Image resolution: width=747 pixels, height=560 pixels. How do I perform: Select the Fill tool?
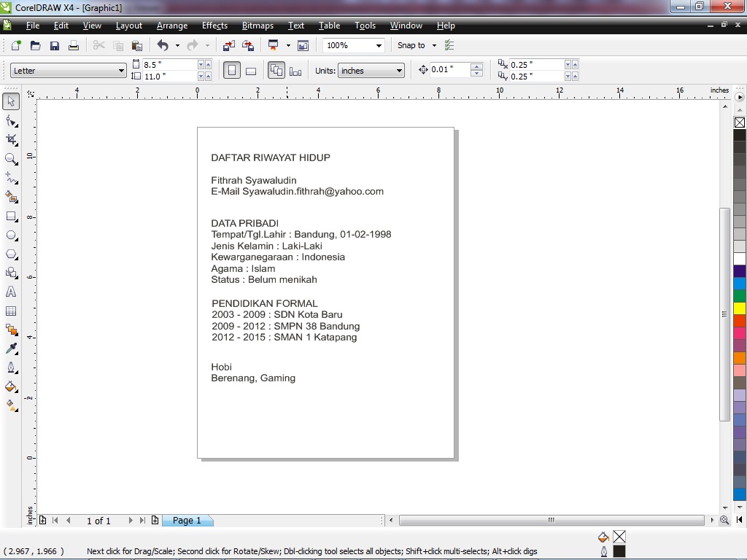tap(11, 386)
